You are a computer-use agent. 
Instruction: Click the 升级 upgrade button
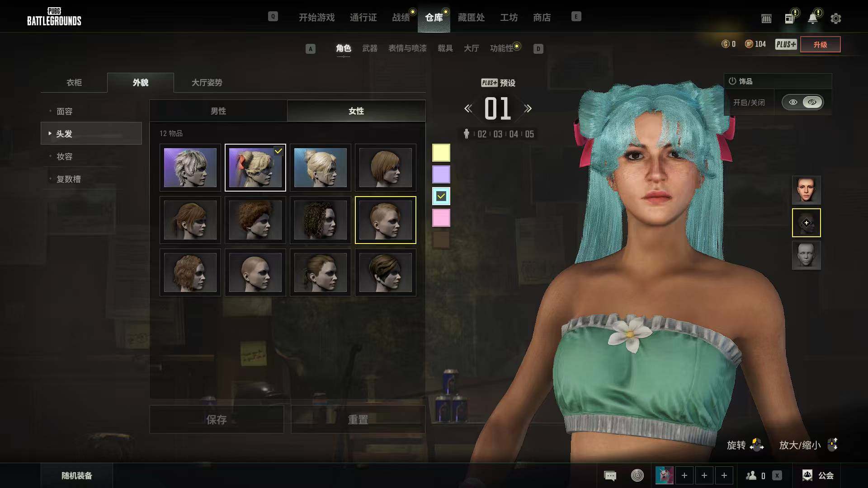820,44
